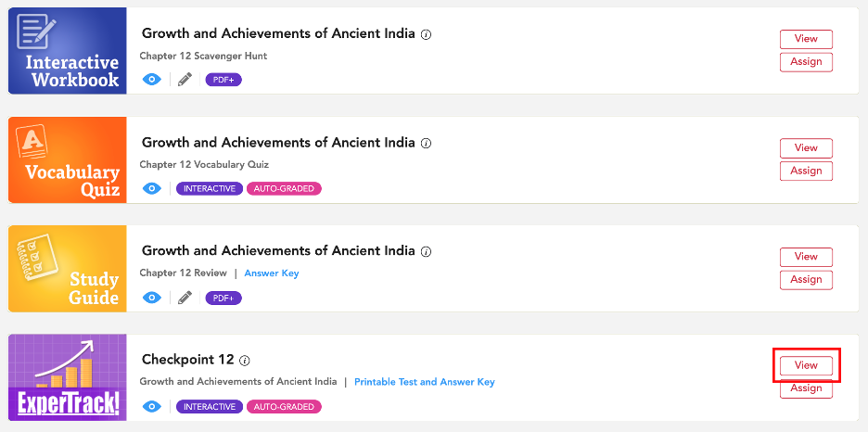Assign the Chapter 12 Vocabulary Quiz
The image size is (868, 432).
(x=806, y=171)
